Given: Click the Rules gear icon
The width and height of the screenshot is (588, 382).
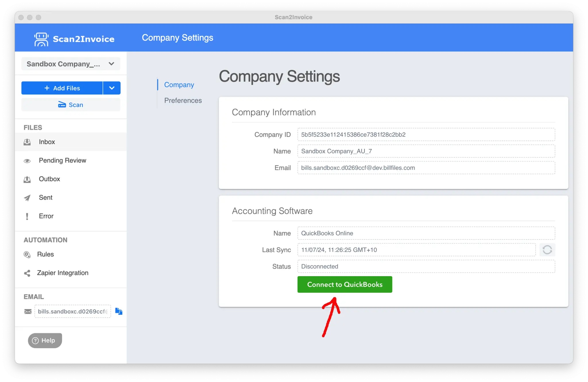Looking at the screenshot, I should [27, 255].
